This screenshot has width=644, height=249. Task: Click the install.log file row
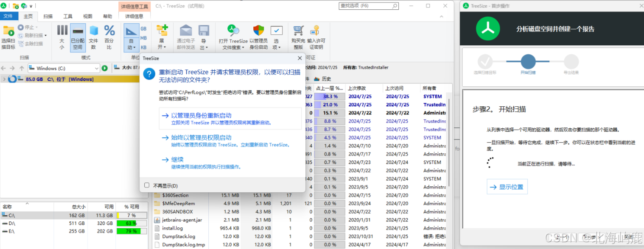pos(300,228)
